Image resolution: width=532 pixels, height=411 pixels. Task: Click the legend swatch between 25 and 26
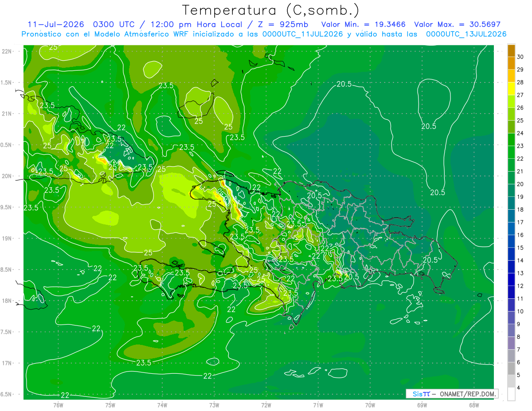coord(511,114)
